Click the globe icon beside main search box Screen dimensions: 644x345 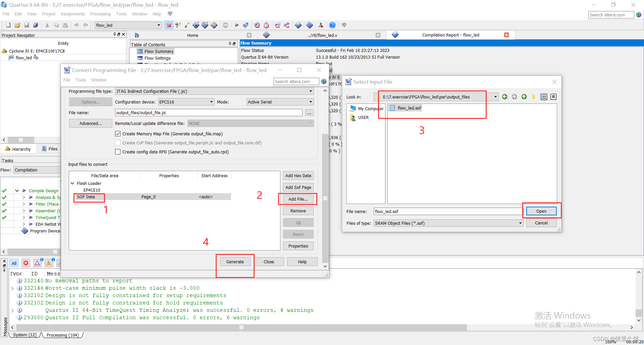point(639,15)
